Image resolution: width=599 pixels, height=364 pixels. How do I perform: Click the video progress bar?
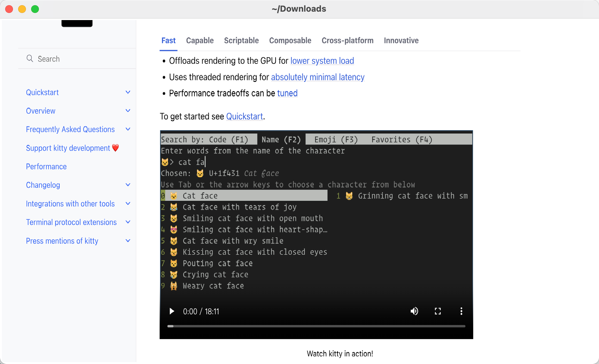(316, 326)
